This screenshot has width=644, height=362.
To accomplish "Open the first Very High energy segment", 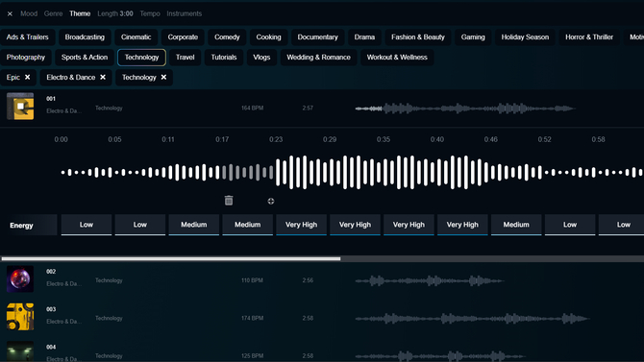I will point(302,225).
